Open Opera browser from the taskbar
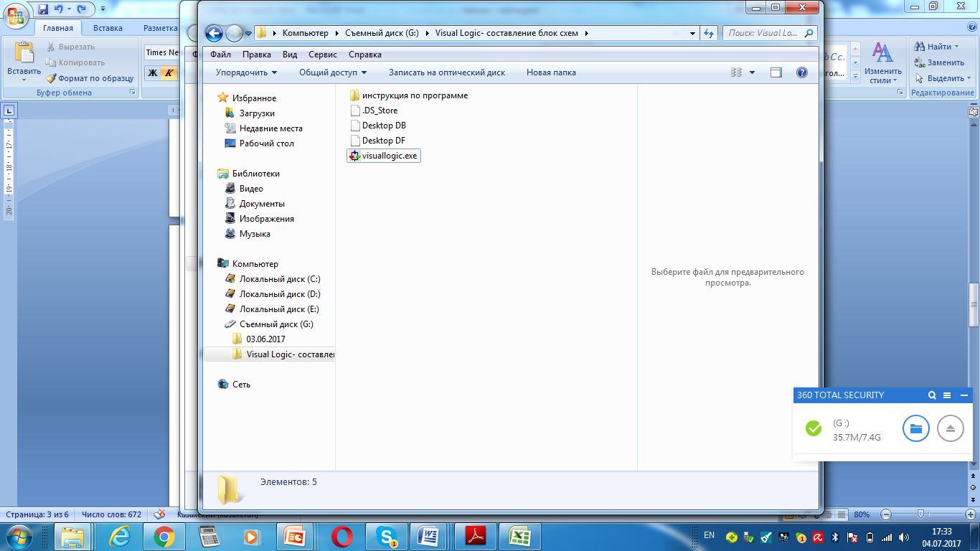 [342, 536]
